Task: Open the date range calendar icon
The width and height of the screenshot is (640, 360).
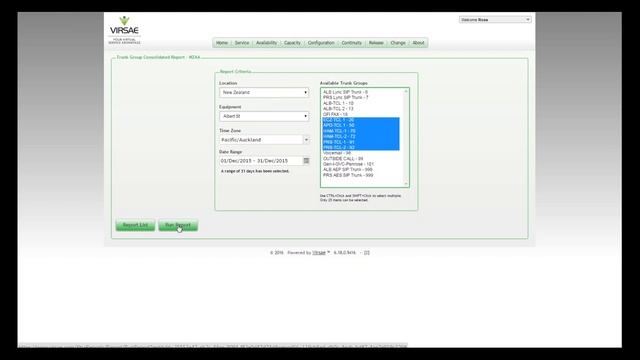Action: (306, 161)
